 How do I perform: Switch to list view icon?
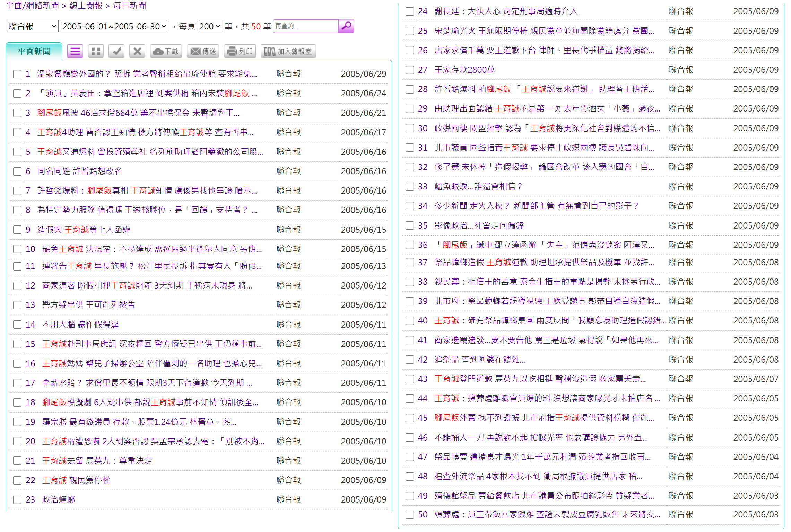[75, 52]
